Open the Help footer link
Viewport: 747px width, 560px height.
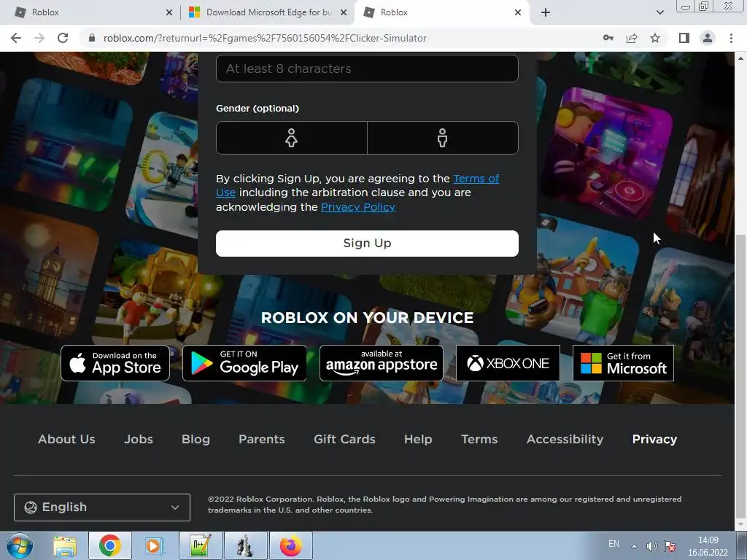(418, 439)
